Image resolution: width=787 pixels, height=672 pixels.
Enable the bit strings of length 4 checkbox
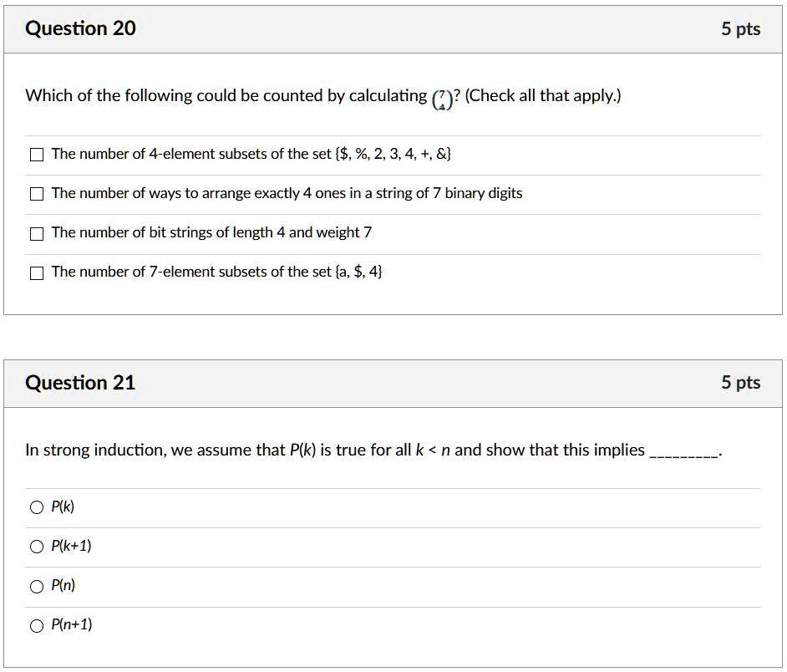pos(37,233)
